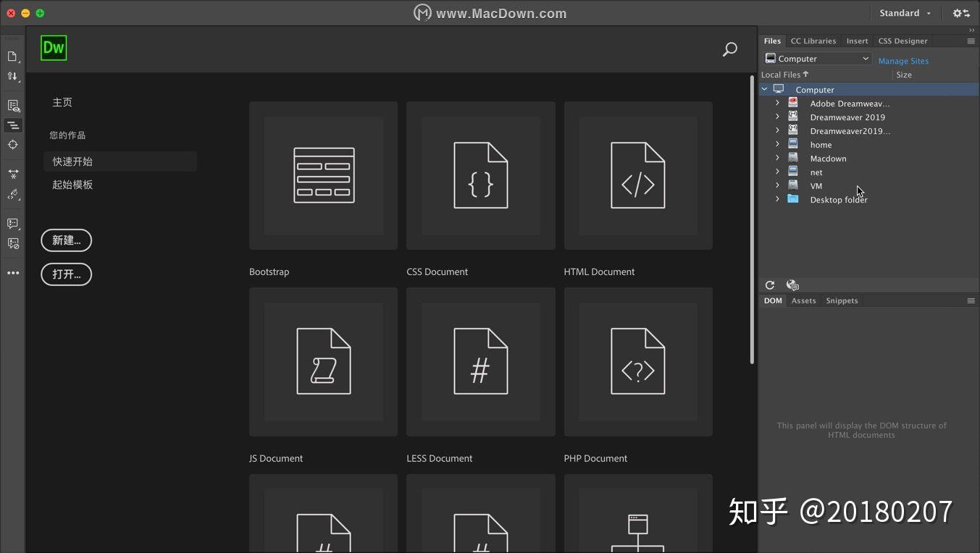980x553 pixels.
Task: Switch to the Snippets tab
Action: [x=842, y=300]
